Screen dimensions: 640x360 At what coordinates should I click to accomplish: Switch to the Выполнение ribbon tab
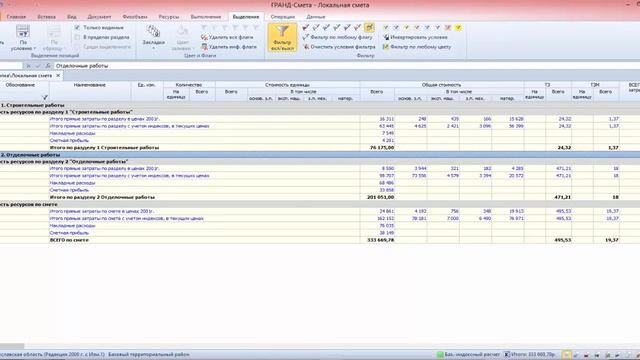(x=206, y=17)
